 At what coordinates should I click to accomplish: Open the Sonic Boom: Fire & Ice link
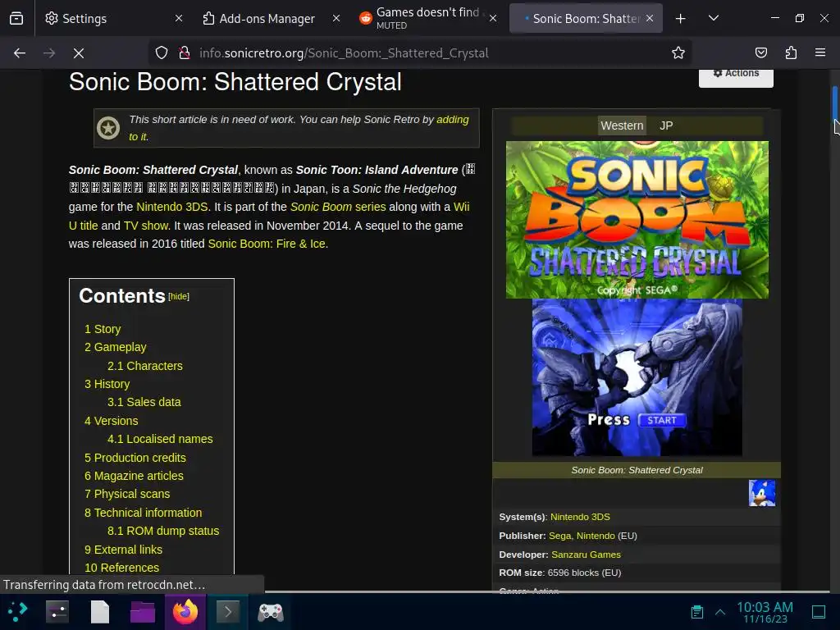[x=267, y=244]
